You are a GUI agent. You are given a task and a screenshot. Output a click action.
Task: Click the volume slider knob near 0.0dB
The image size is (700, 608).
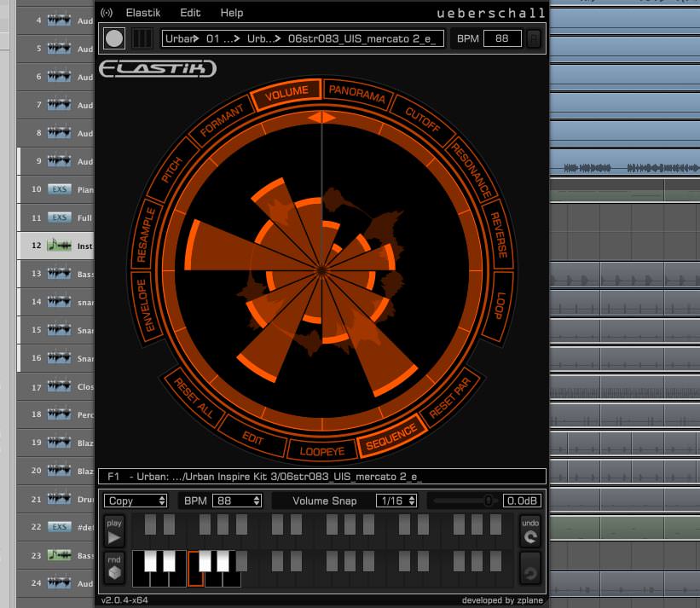click(488, 501)
